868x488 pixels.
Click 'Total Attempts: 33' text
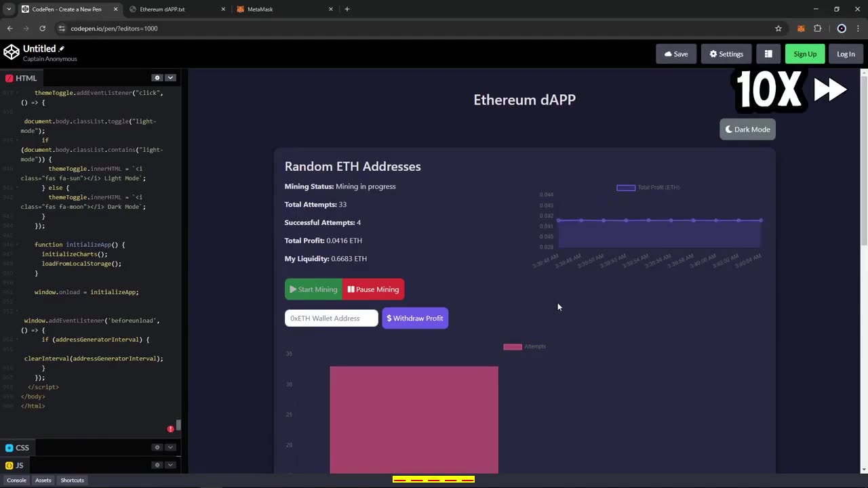315,205
